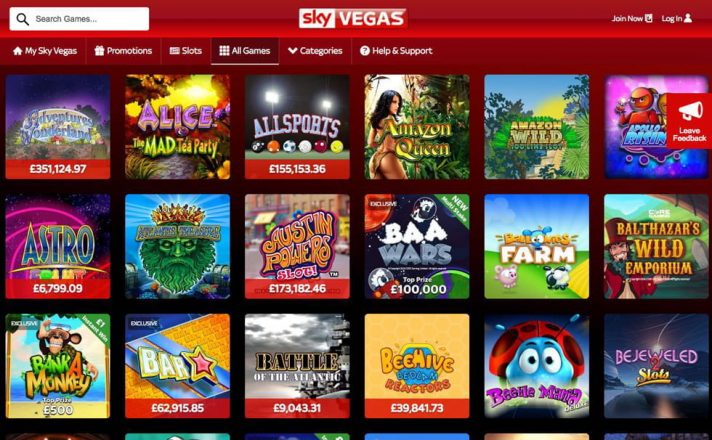Click the gift icon next to Promotions

point(99,50)
